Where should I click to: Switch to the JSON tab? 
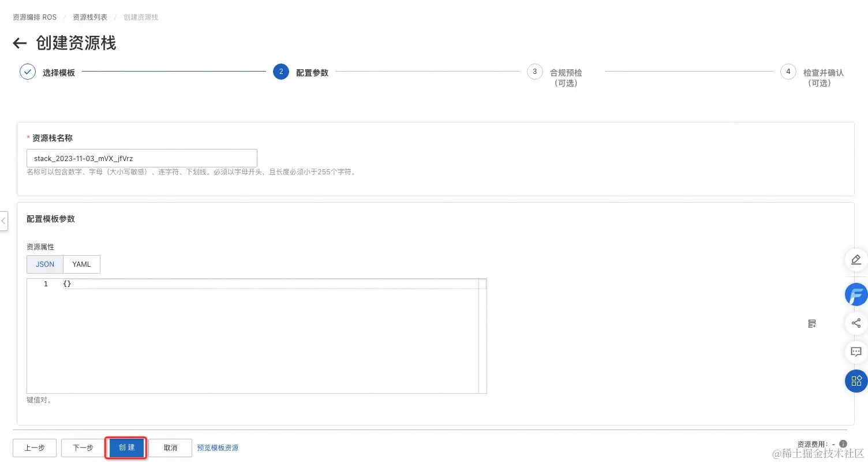coord(45,264)
